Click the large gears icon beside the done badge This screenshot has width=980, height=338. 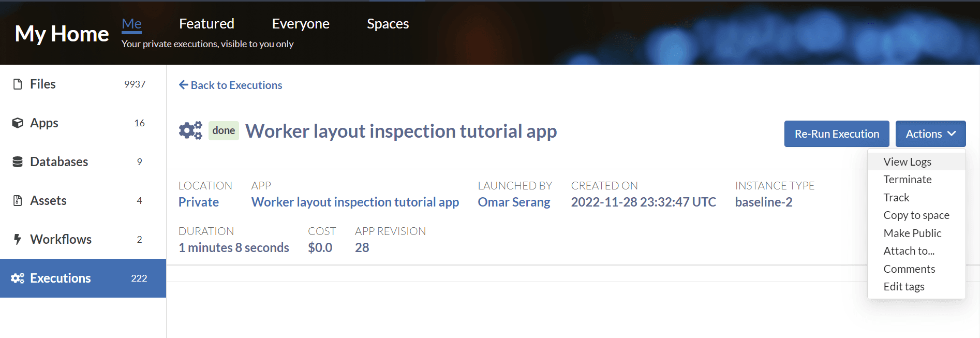pos(190,130)
